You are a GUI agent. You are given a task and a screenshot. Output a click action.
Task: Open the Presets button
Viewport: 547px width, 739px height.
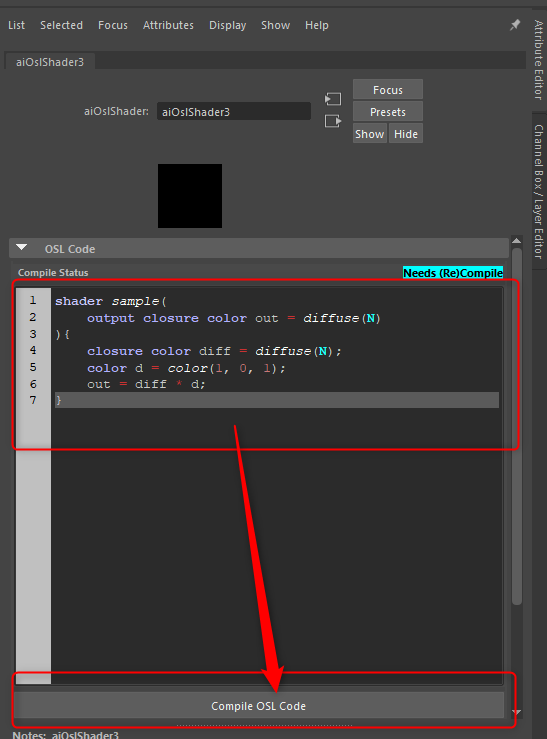pyautogui.click(x=388, y=112)
